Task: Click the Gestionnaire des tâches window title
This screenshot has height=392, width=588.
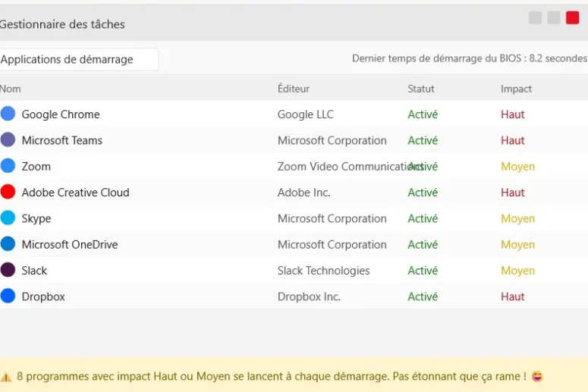Action: (x=62, y=24)
